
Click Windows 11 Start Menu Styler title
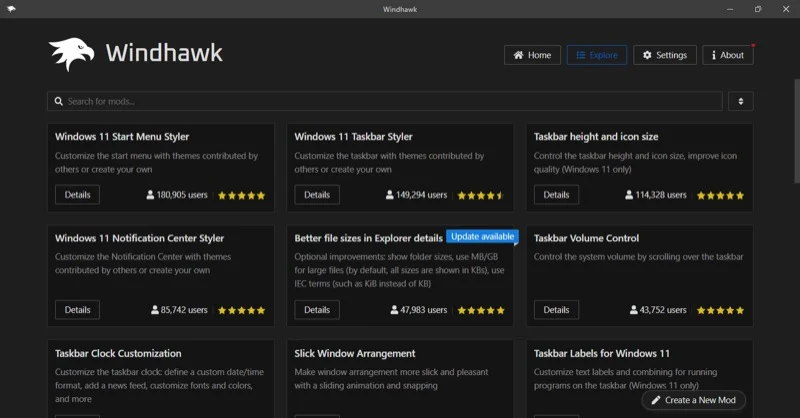(x=122, y=137)
